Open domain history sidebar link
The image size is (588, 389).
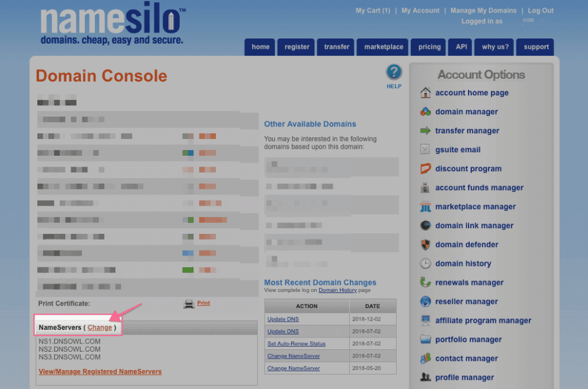(x=463, y=263)
